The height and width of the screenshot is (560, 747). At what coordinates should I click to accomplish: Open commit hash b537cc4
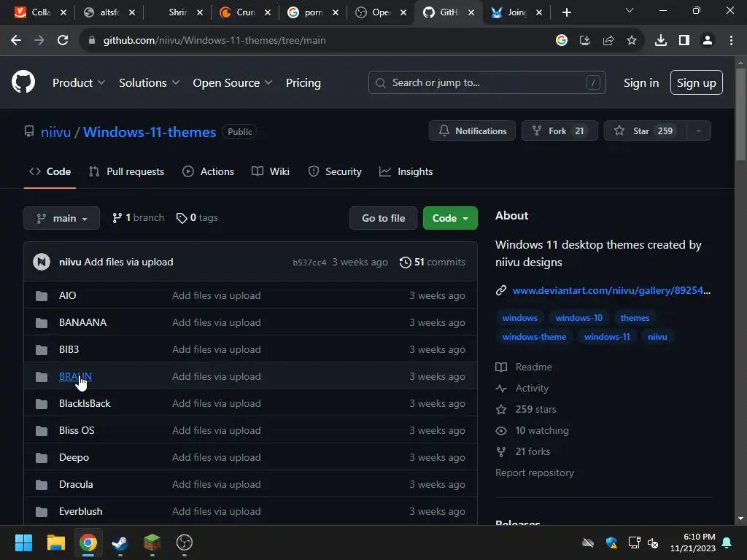(309, 262)
